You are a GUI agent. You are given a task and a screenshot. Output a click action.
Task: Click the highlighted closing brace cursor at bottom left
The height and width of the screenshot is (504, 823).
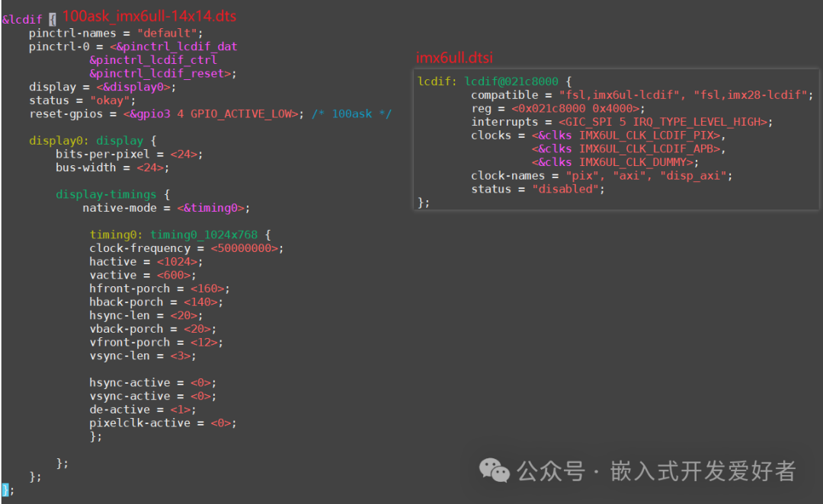tap(6, 491)
